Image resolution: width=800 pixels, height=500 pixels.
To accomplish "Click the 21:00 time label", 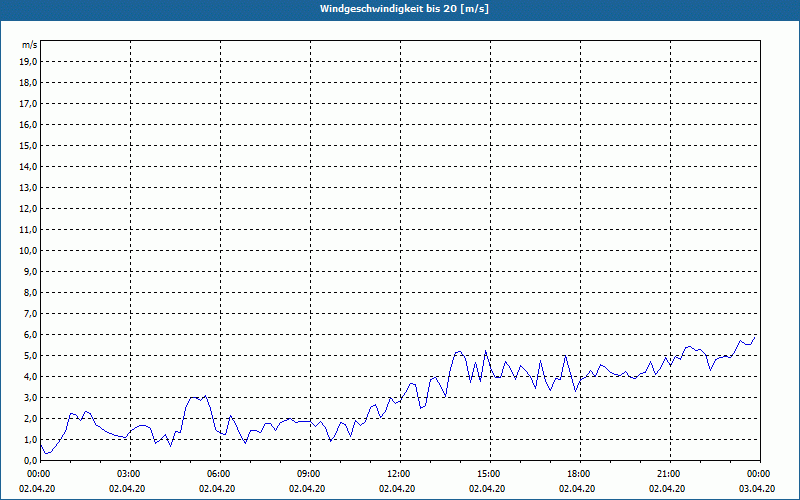I will [670, 474].
